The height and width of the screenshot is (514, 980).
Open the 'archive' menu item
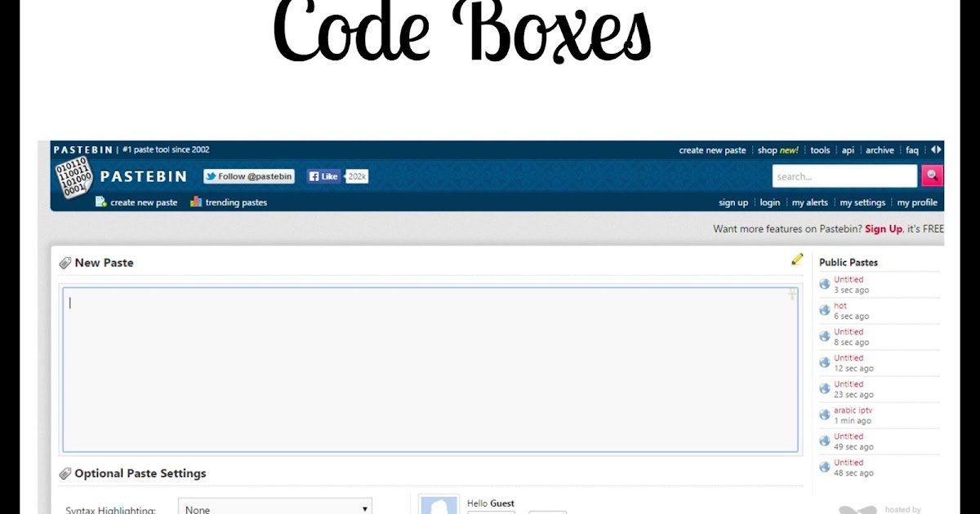click(x=880, y=150)
